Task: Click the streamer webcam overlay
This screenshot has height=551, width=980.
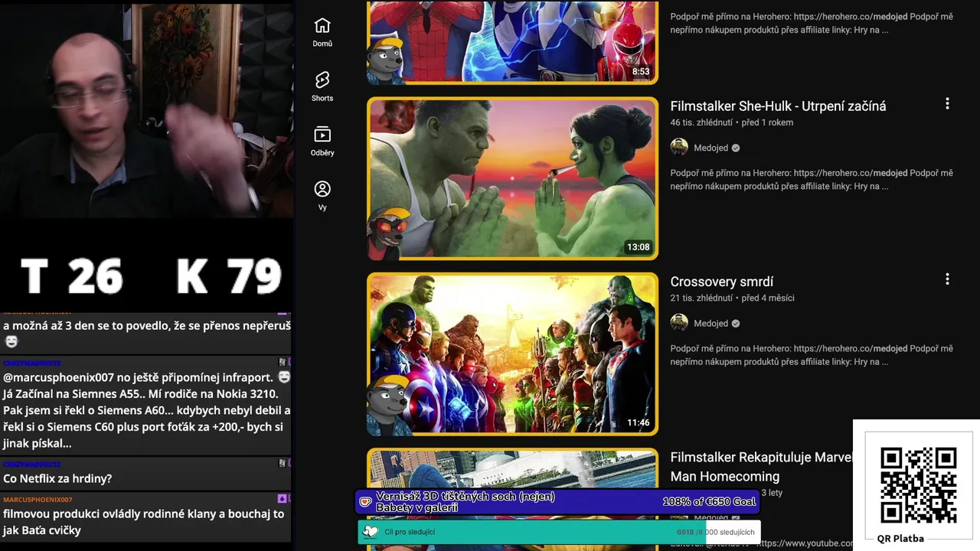Action: [146, 109]
